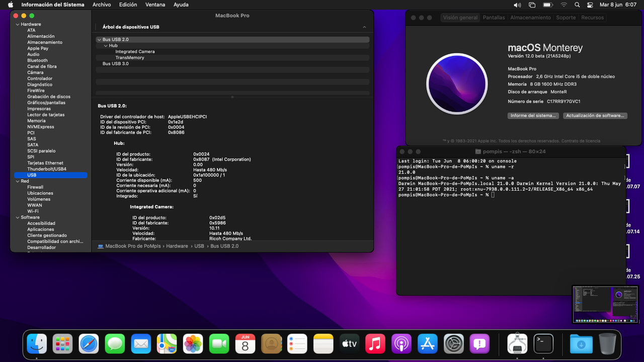Select Thunderbolt/USB4 in the sidebar

tap(47, 169)
